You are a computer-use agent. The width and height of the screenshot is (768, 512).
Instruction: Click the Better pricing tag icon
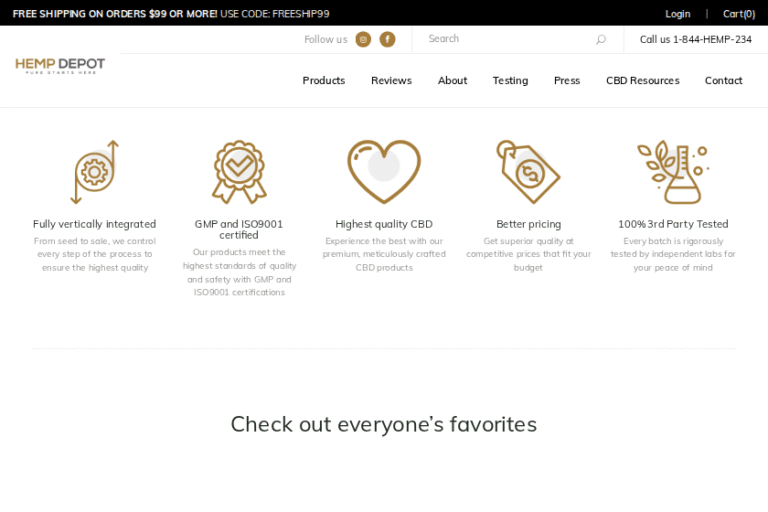pos(528,171)
